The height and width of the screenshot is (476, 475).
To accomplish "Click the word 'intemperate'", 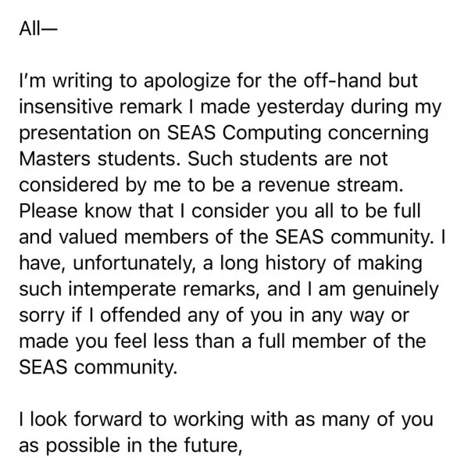I will click(122, 290).
